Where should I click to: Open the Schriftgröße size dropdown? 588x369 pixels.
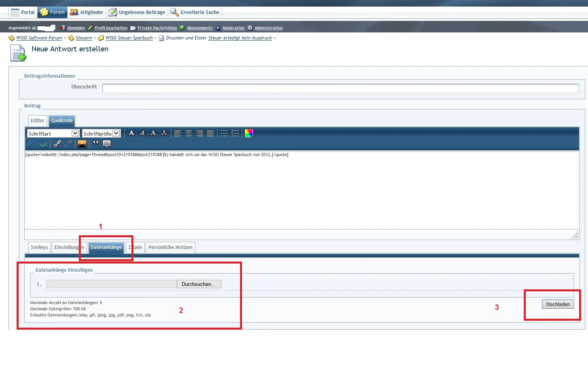click(x=102, y=133)
